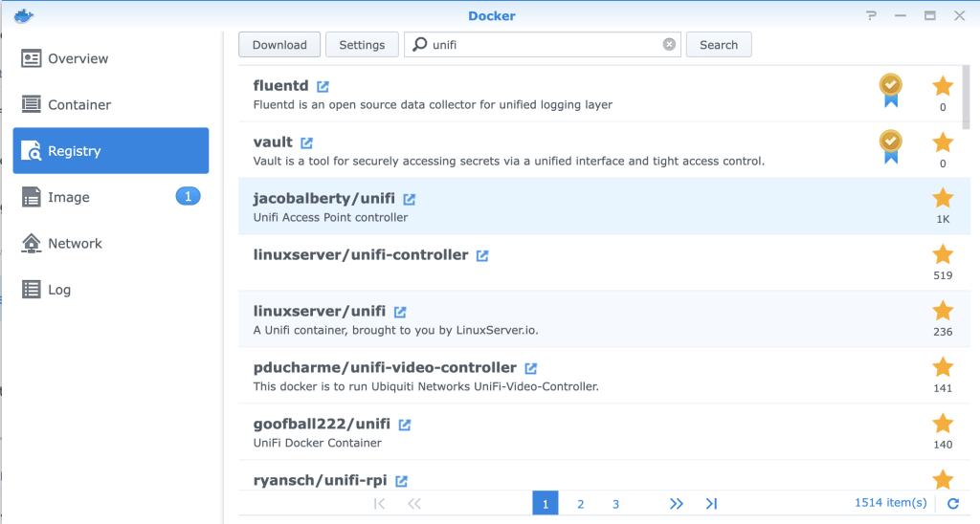
Task: Open the Overview section
Action: [79, 58]
